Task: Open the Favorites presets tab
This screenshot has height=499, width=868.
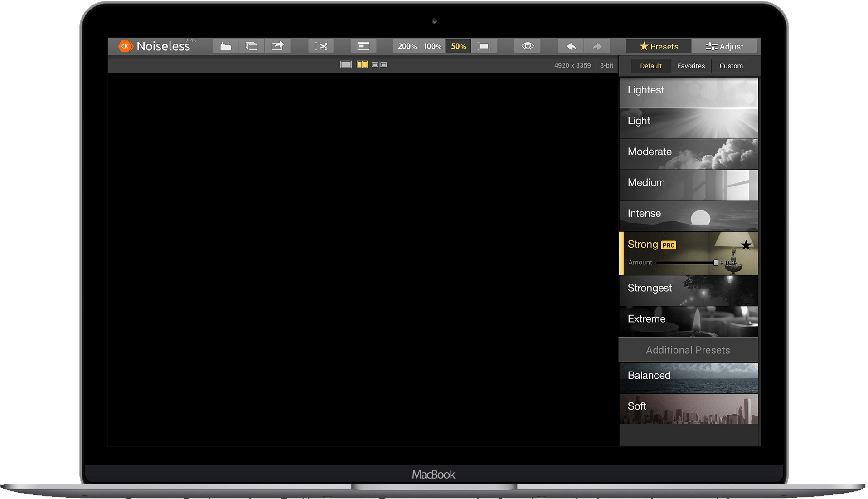Action: pyautogui.click(x=691, y=66)
